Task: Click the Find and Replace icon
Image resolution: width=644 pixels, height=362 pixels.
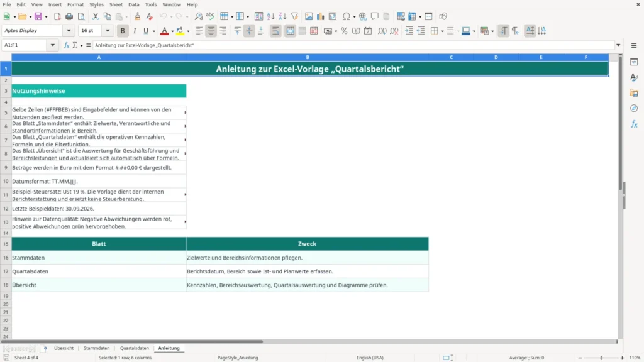Action: (198, 16)
